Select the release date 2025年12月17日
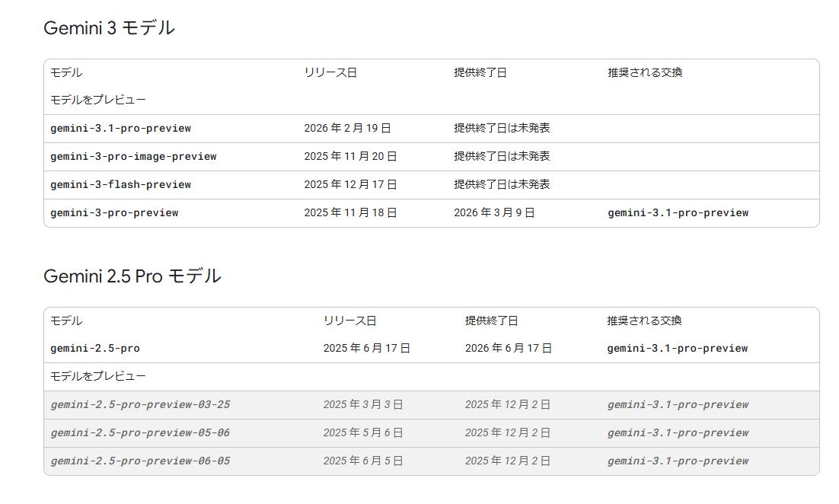The image size is (839, 504). point(350,184)
